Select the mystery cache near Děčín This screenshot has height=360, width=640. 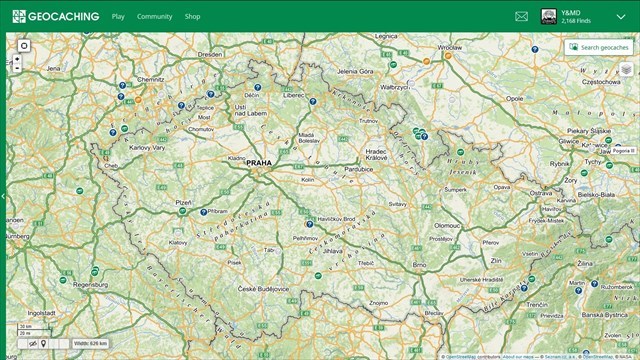(258, 87)
